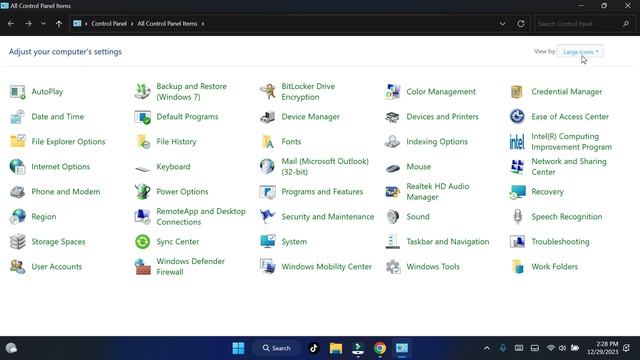Go back with the Back arrow
The height and width of the screenshot is (360, 640).
(11, 24)
